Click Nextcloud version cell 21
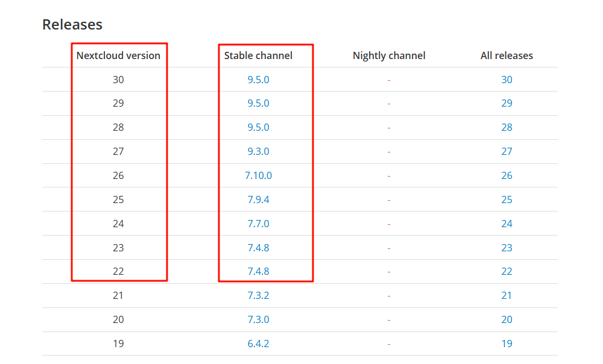This screenshot has width=603, height=364. tap(118, 295)
